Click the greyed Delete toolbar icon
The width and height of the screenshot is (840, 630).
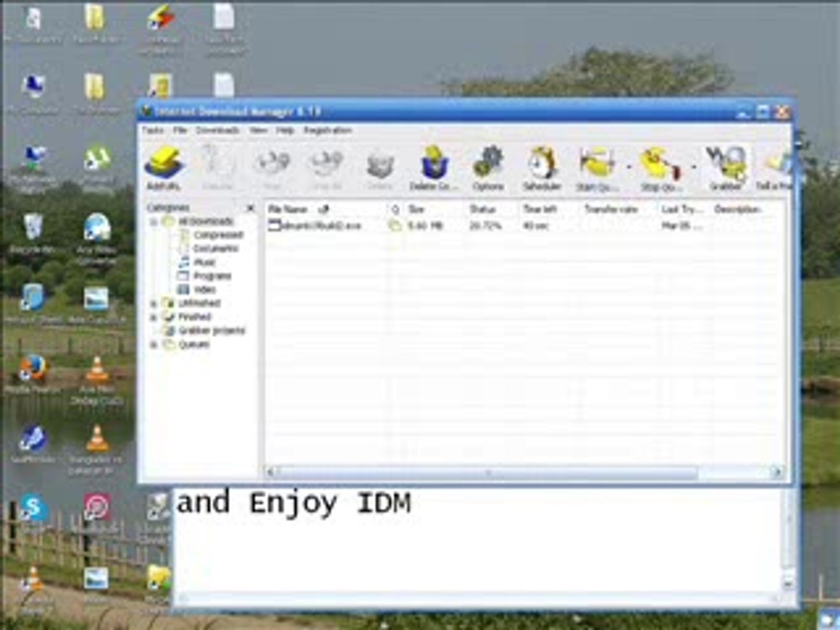pos(380,169)
